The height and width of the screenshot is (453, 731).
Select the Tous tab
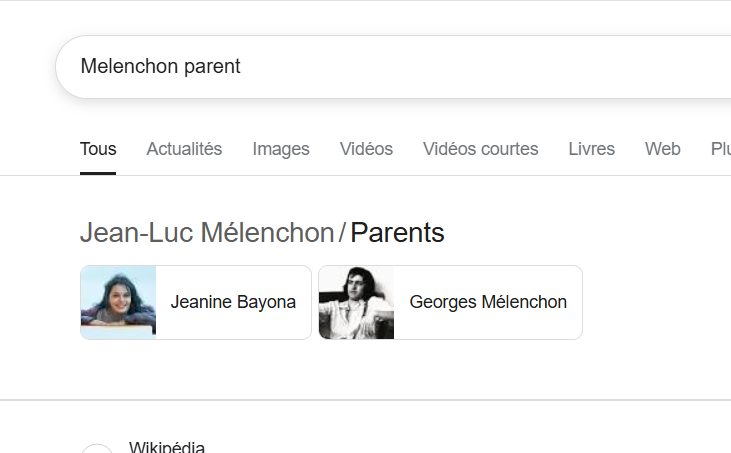point(98,149)
